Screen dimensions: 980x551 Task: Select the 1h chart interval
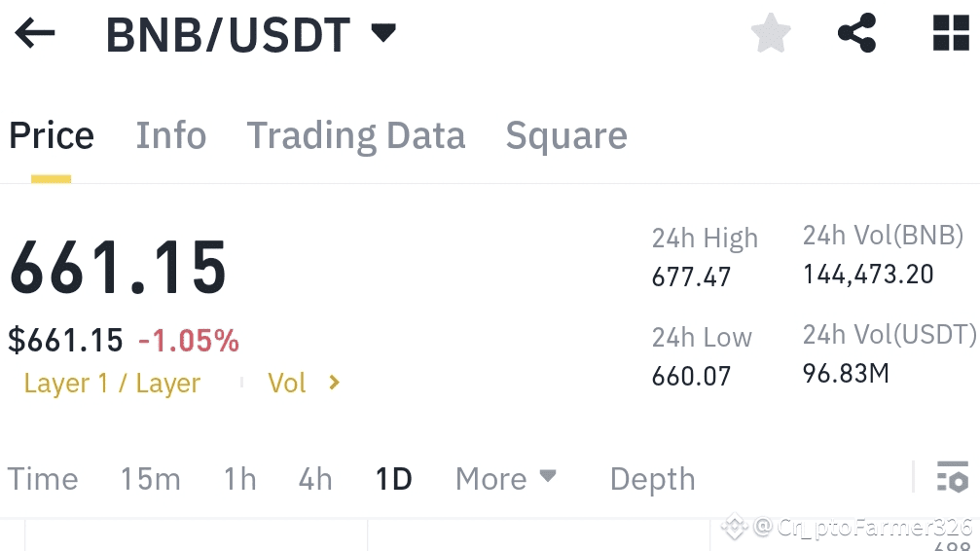click(240, 479)
